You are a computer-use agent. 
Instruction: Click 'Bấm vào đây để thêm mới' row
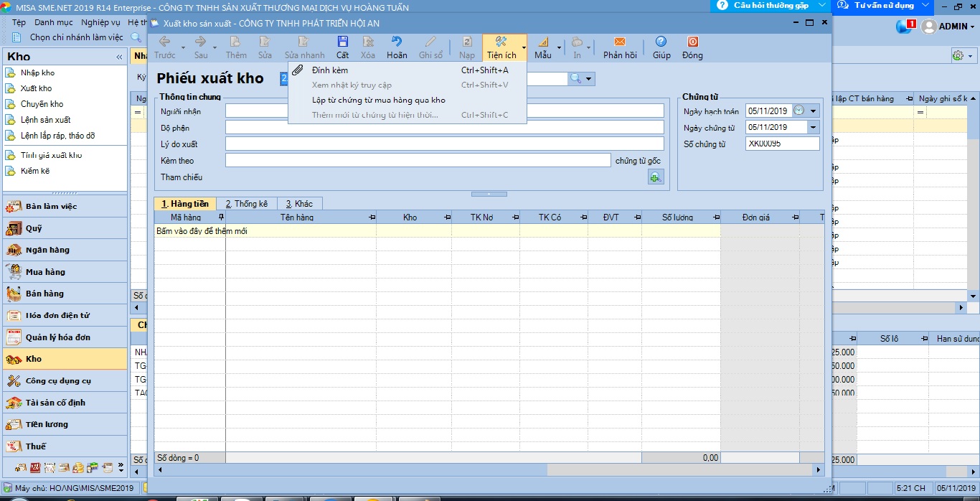tap(202, 231)
